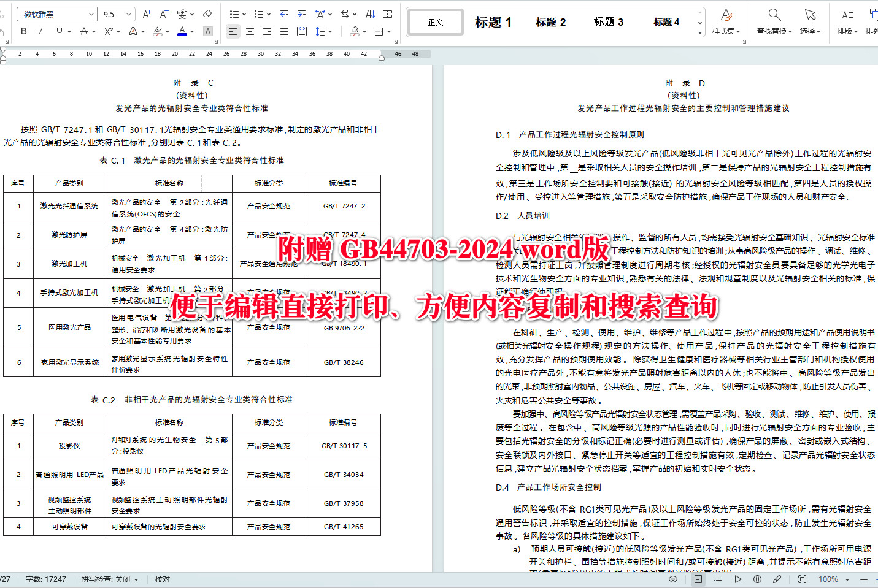The image size is (878, 588).
Task: Toggle character shading A button
Action: point(207,31)
